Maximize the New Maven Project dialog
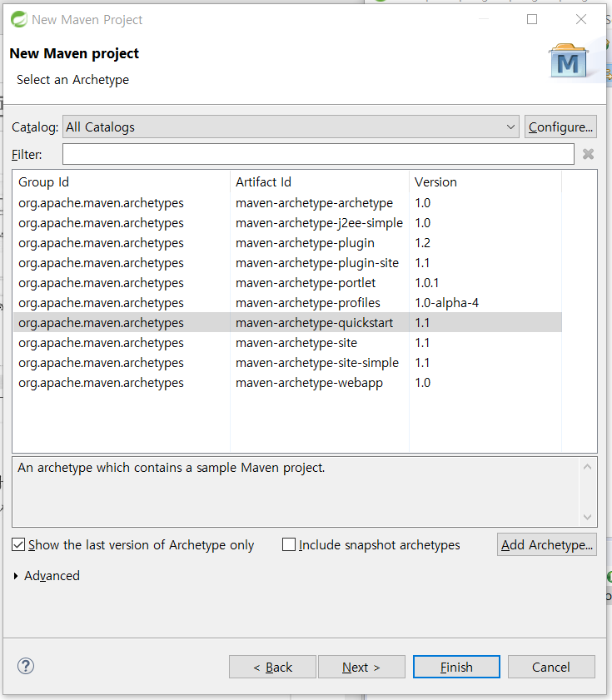 pyautogui.click(x=532, y=19)
